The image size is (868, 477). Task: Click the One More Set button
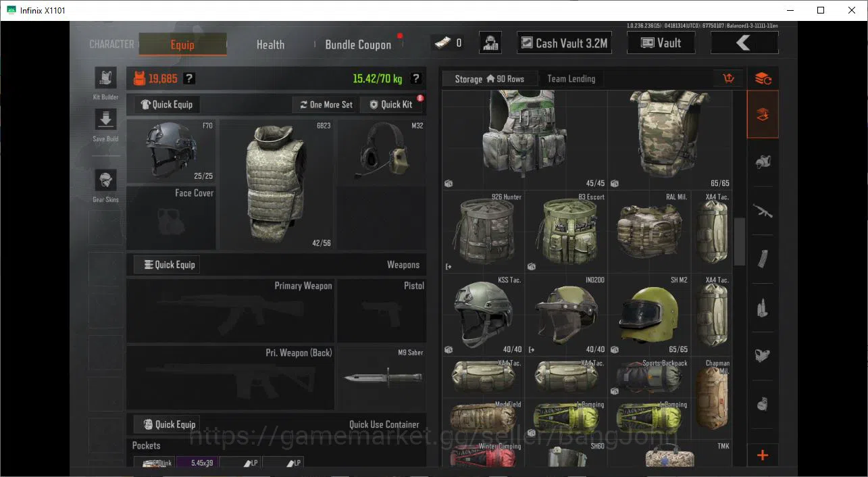coord(324,105)
